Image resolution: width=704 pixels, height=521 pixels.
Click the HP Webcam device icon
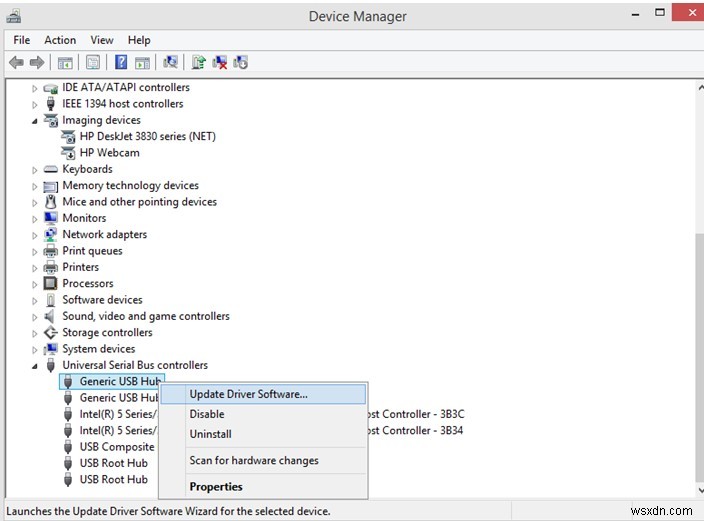[68, 153]
